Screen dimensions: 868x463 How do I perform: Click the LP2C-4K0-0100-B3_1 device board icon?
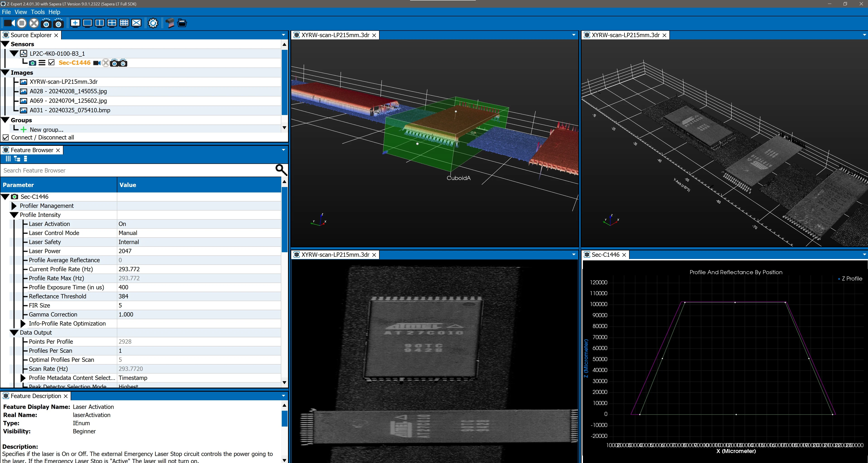click(24, 53)
